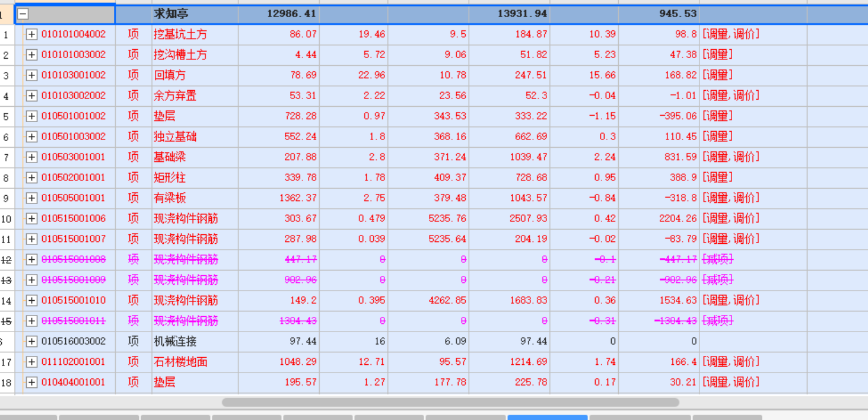Click value 5235.76 in row 10
868x420 pixels.
[447, 218]
